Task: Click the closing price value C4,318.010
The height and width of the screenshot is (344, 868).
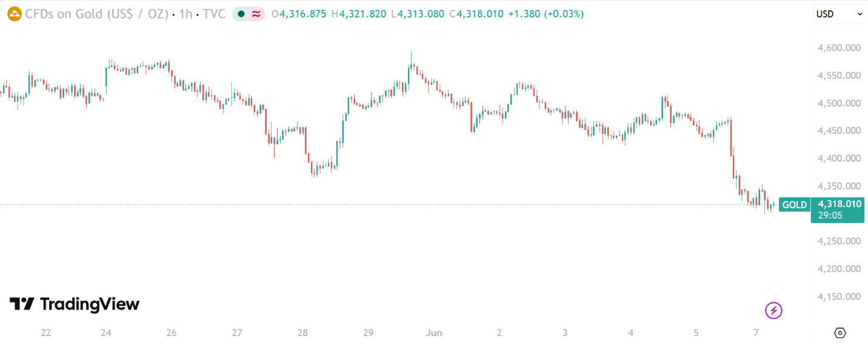Action: 476,14
